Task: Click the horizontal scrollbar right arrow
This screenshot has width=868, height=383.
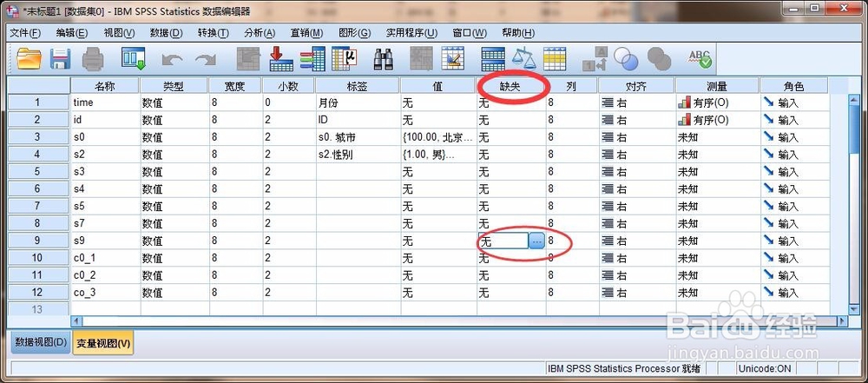Action: [x=842, y=321]
